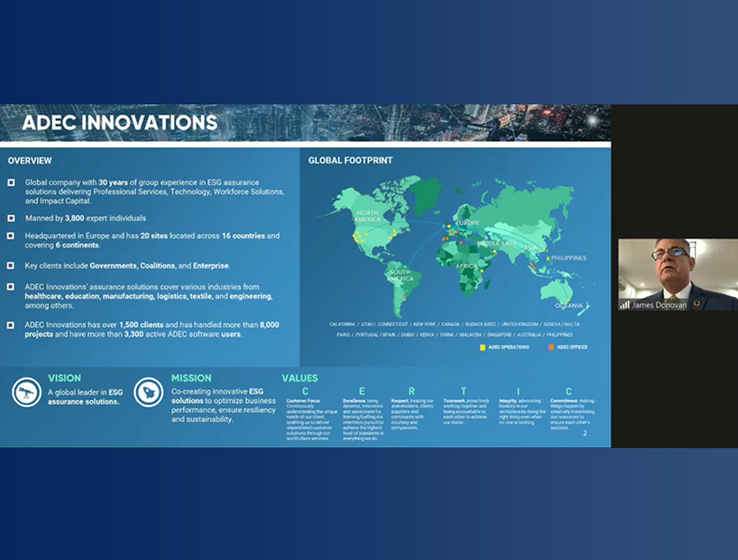Click the bold '6 continents' text
738x560 pixels.
77,245
